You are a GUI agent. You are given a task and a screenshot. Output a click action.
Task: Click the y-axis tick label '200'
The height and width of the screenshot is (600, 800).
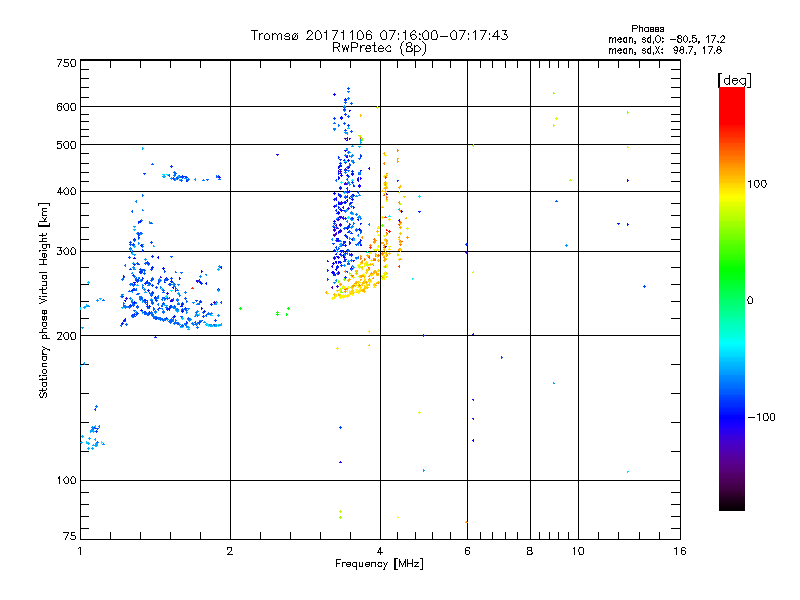click(66, 336)
